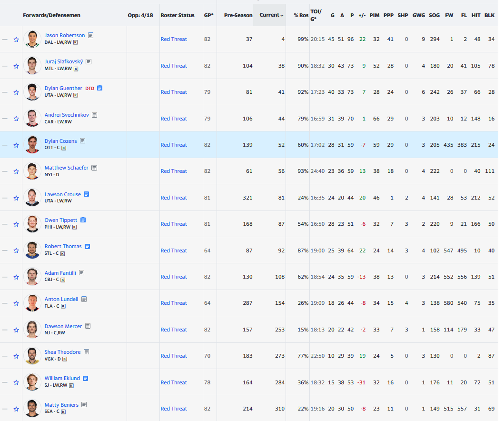The width and height of the screenshot is (504, 421).
Task: Click Red Threat link in Lawson Crouse row
Action: point(174,198)
